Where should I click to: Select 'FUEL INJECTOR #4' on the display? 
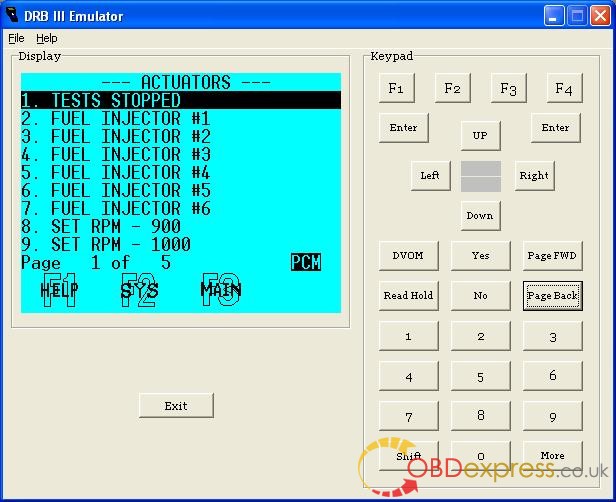point(130,172)
